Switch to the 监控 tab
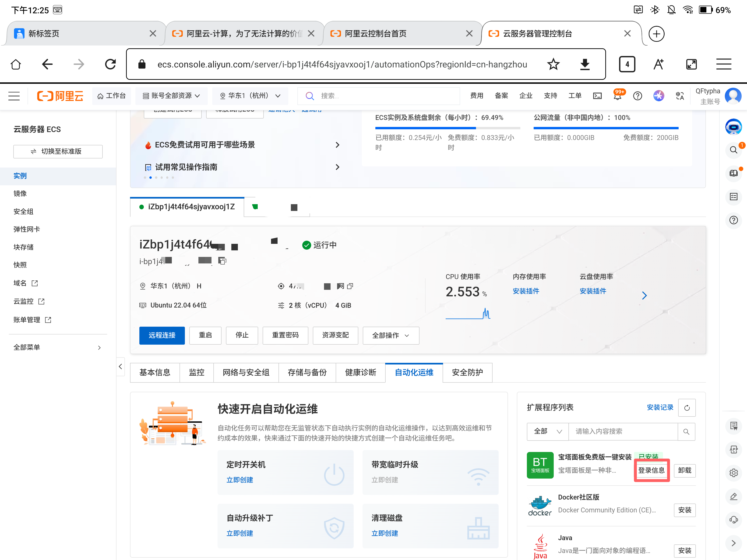 pyautogui.click(x=197, y=372)
